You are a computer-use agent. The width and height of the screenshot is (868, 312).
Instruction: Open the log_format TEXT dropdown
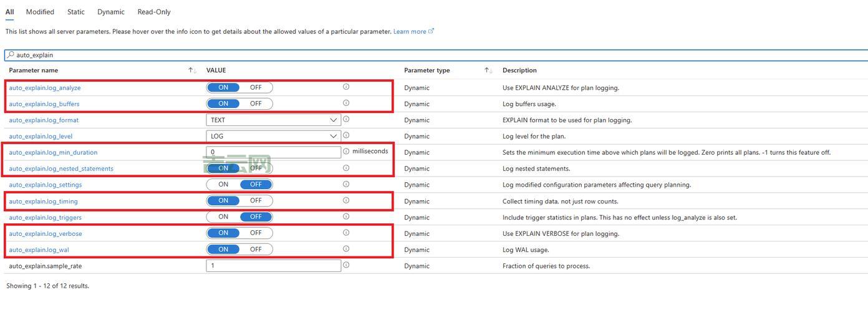click(x=273, y=120)
